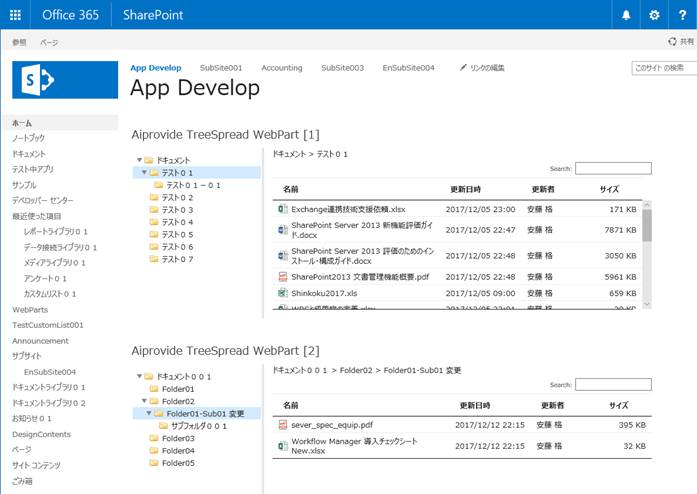Viewport: 697px width, 494px height.
Task: Open the settings gear menu
Action: click(654, 15)
